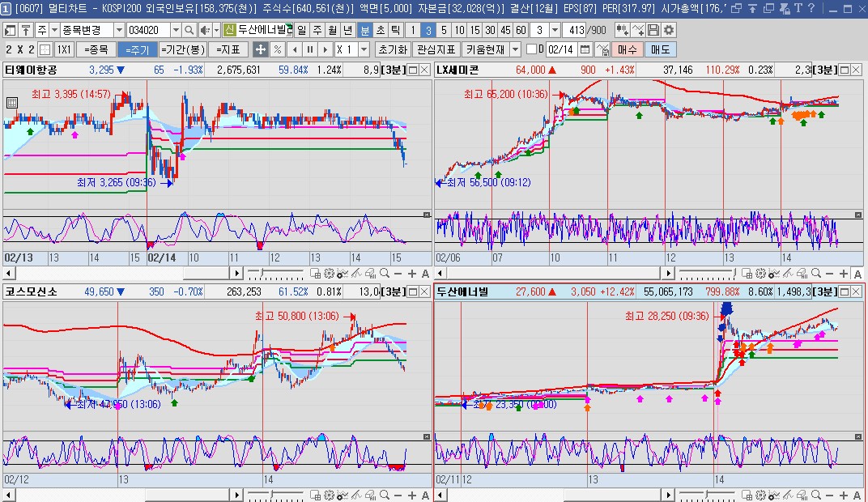This screenshot has width=868, height=502.
Task: Close indicator pane in 티웨이항공 chart
Action: (x=427, y=215)
